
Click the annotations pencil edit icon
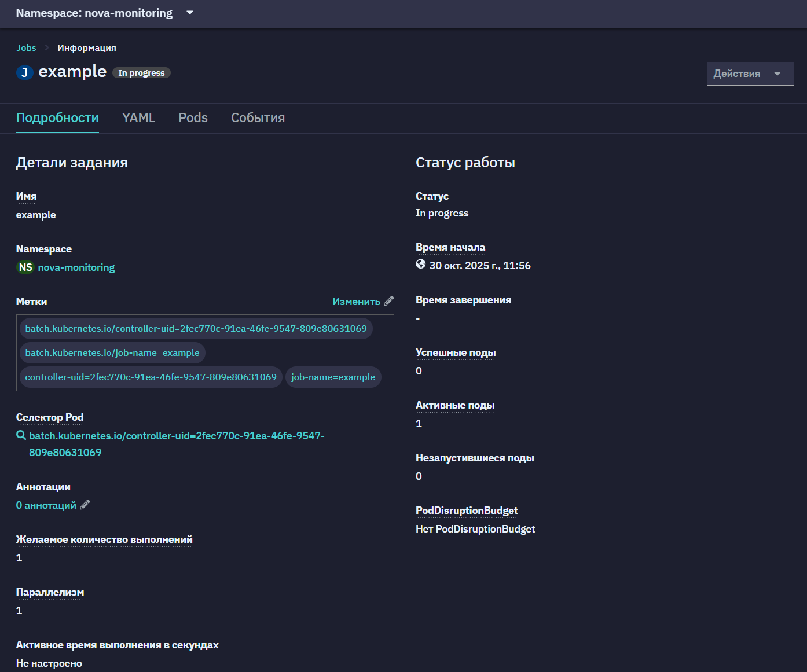(x=85, y=505)
